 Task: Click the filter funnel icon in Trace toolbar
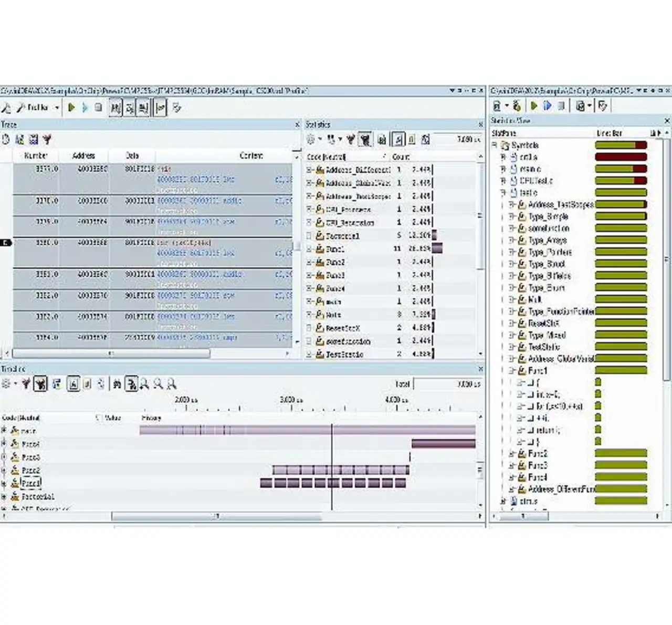click(47, 140)
